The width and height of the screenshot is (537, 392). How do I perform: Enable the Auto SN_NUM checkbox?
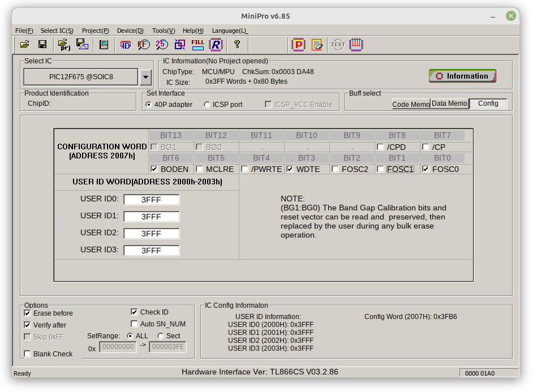coord(134,324)
